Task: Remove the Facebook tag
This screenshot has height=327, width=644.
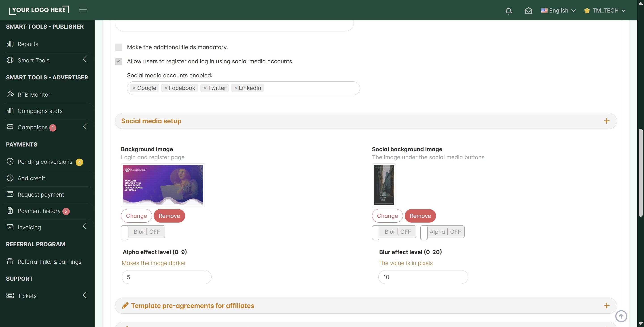Action: click(166, 88)
